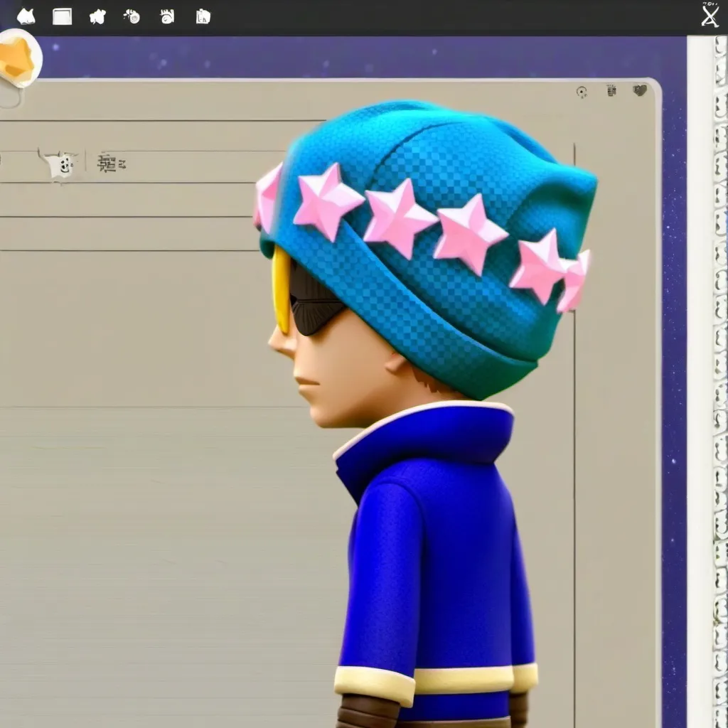This screenshot has height=728, width=728.
Task: Close the window with the X icon
Action: click(x=710, y=15)
